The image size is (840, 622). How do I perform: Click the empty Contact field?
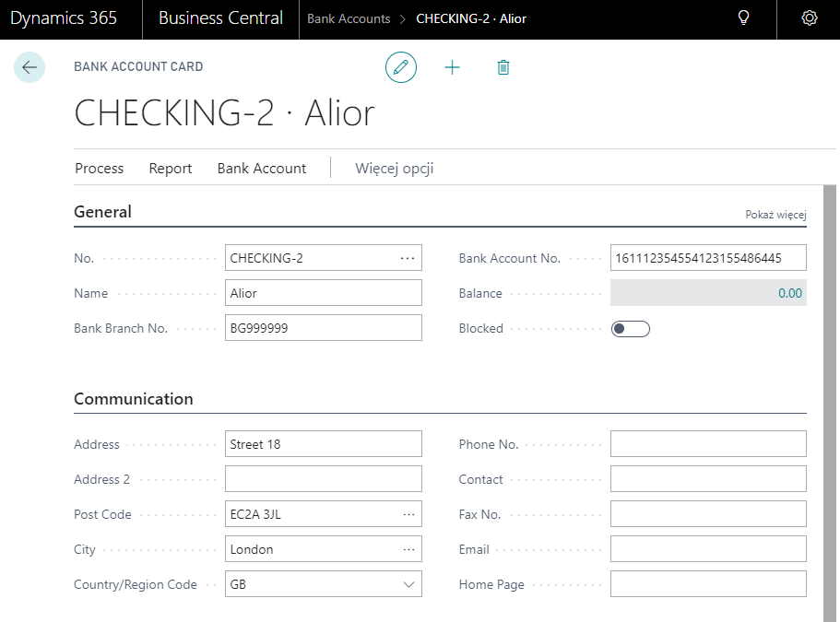pos(708,479)
